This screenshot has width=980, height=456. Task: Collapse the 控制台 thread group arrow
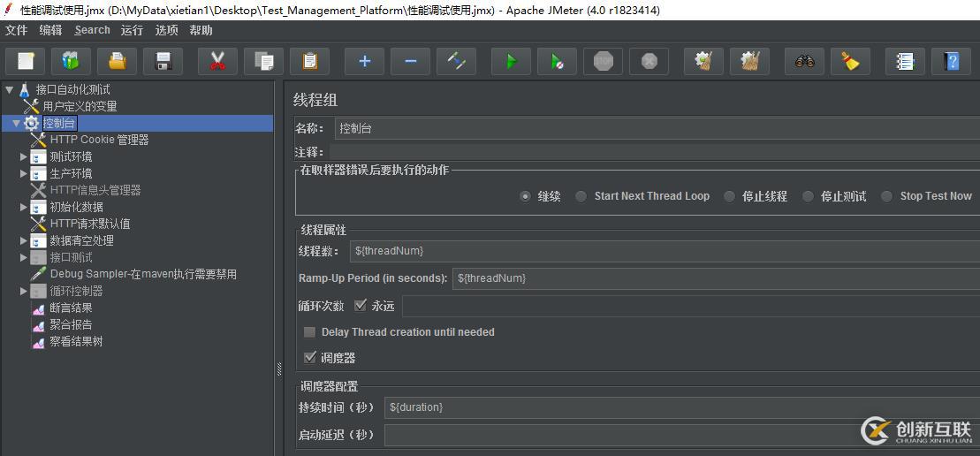click(x=16, y=123)
